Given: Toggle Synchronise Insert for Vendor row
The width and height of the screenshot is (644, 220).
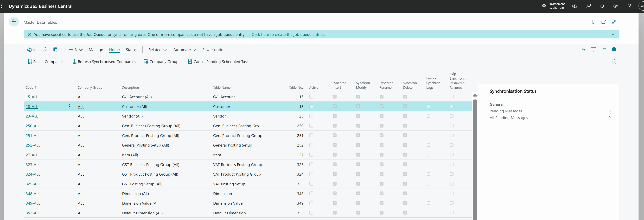Looking at the screenshot, I should [335, 116].
